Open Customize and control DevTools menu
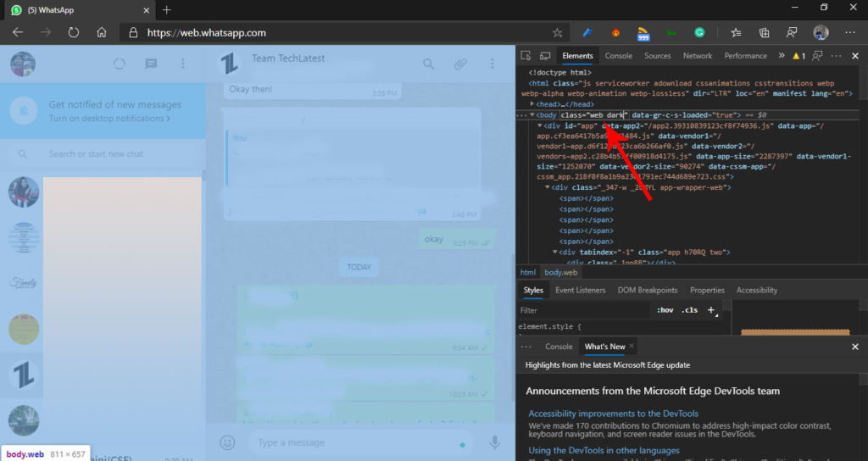The image size is (868, 461). [837, 56]
